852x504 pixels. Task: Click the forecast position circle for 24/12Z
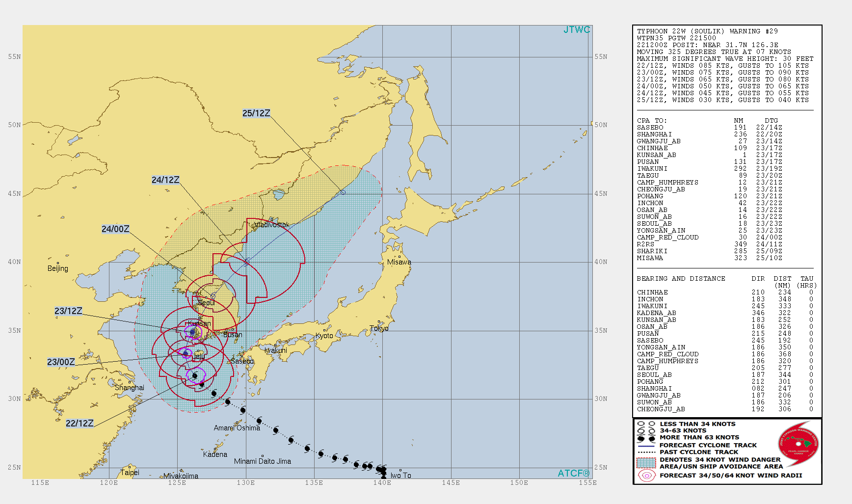[247, 261]
